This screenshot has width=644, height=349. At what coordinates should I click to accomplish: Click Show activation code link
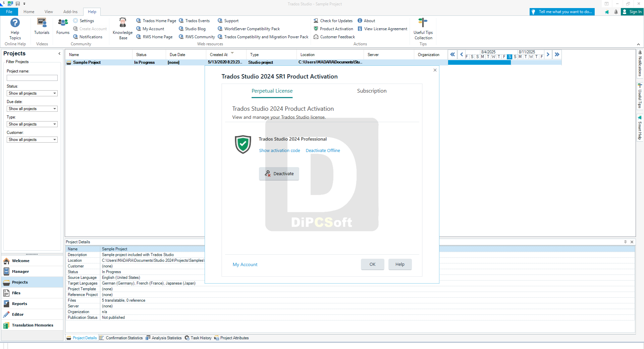279,151
